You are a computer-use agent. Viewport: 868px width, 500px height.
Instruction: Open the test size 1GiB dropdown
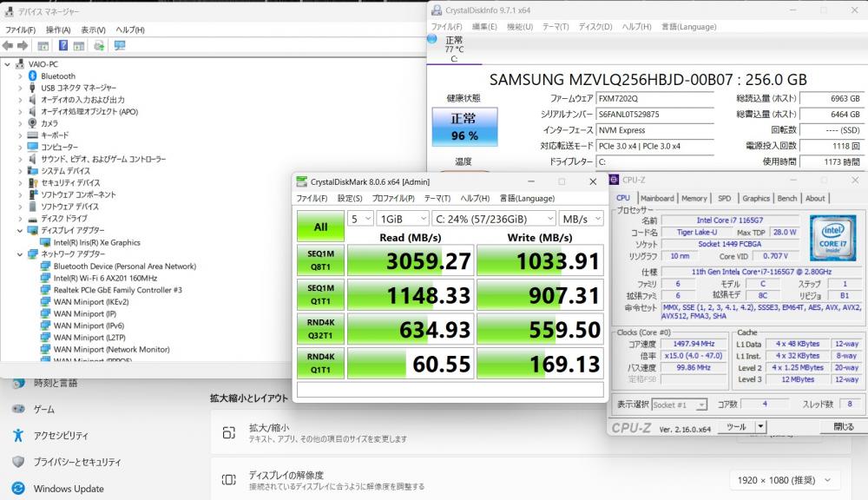pyautogui.click(x=402, y=219)
